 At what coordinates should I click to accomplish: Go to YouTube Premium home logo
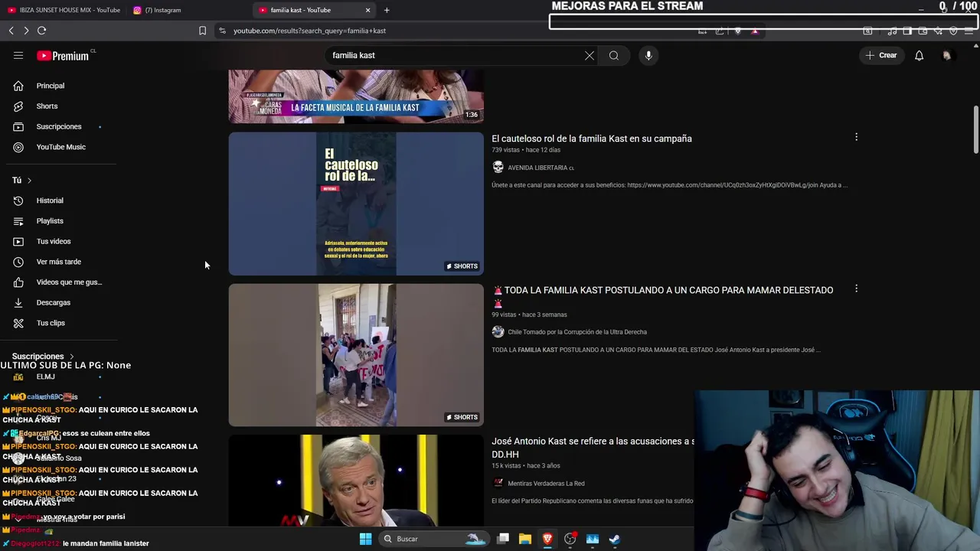[63, 56]
